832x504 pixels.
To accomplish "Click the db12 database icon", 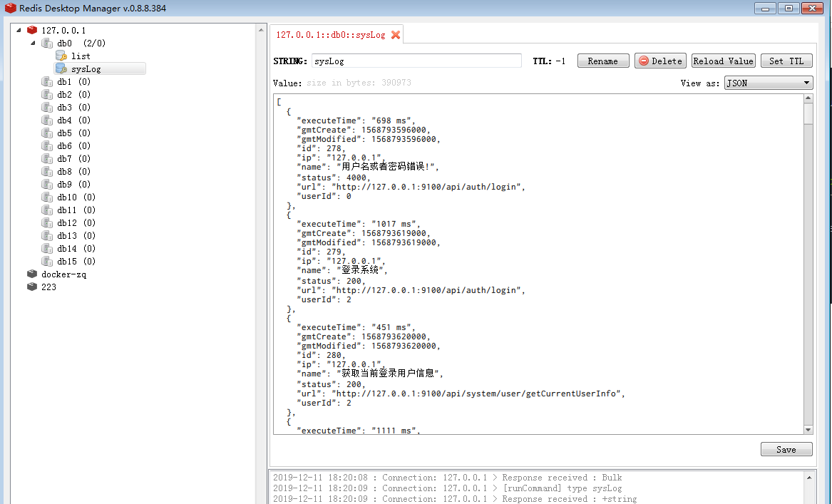I will click(47, 223).
